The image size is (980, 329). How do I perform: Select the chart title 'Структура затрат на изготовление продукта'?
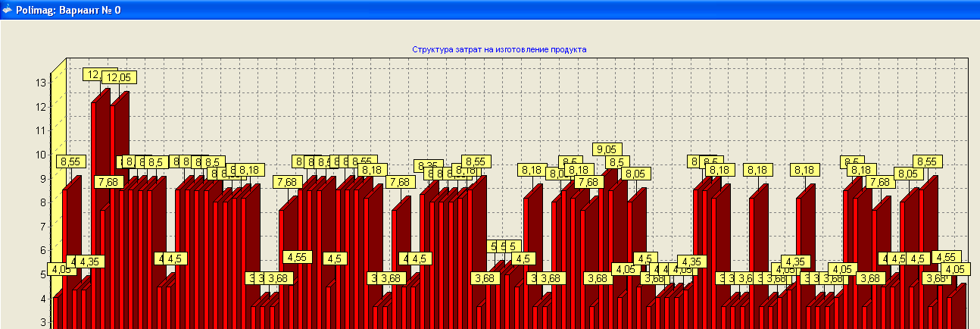click(x=499, y=49)
